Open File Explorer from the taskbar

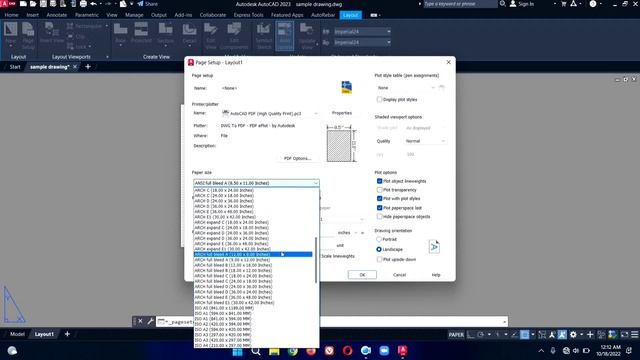click(274, 351)
